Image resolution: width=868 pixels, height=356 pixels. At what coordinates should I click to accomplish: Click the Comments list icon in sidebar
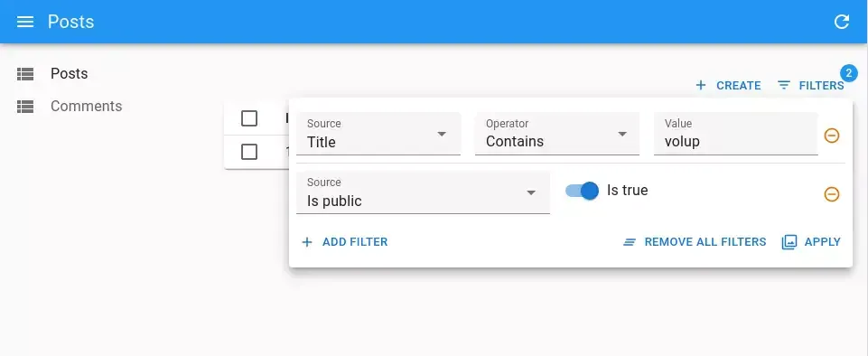tap(25, 107)
